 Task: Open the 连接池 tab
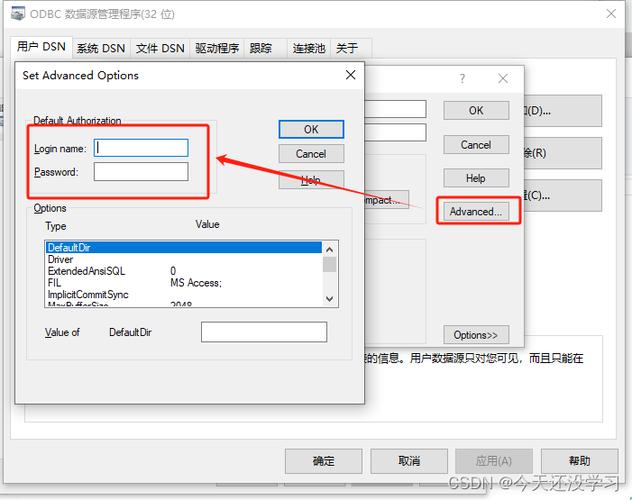click(x=309, y=48)
